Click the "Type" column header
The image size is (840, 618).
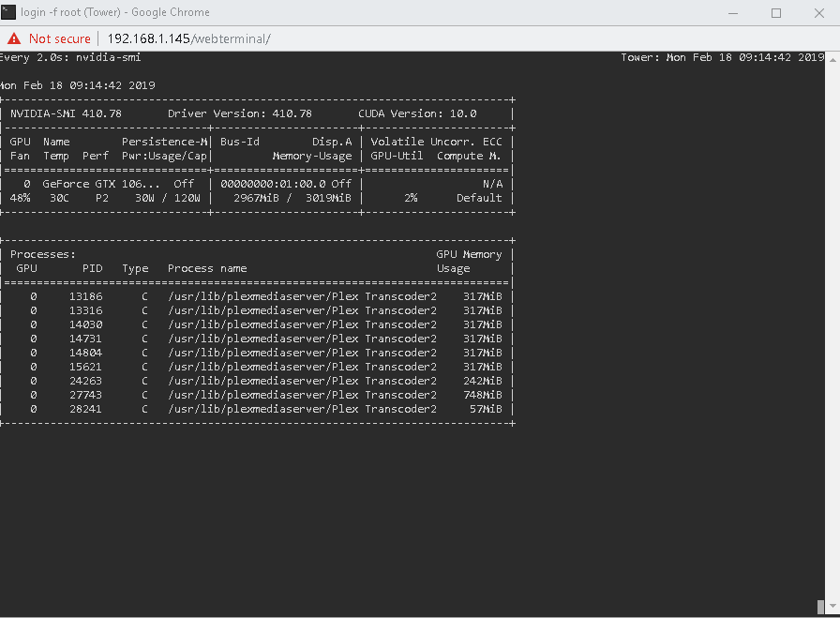coord(135,268)
